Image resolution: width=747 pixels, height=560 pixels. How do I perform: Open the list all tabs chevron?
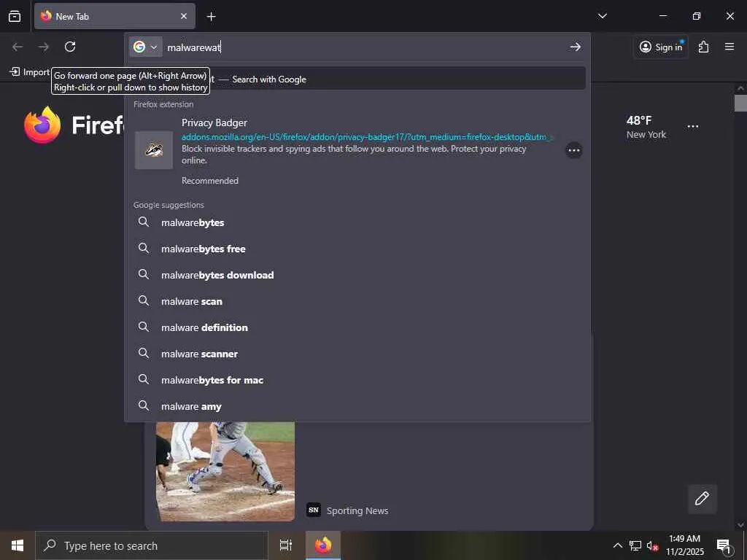click(x=602, y=16)
